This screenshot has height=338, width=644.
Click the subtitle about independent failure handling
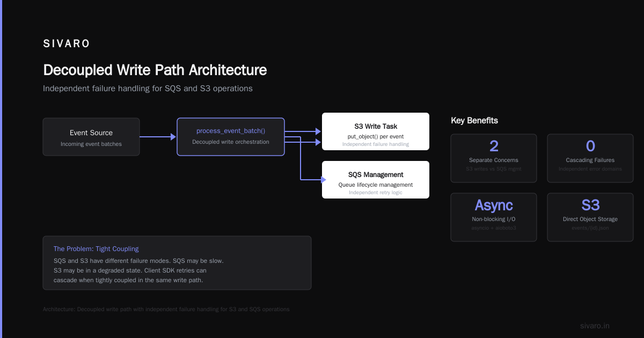(x=148, y=88)
